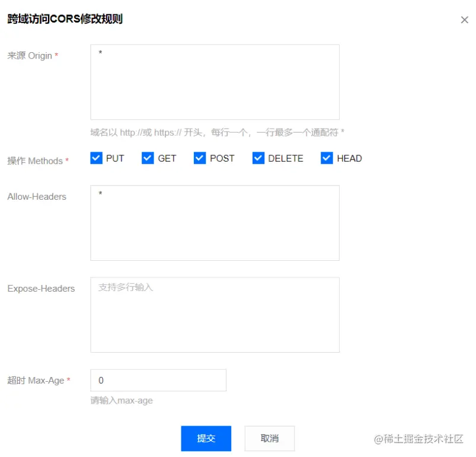Viewport: 476px width, 457px height.
Task: Uncheck the PUT method checkbox
Action: [96, 158]
